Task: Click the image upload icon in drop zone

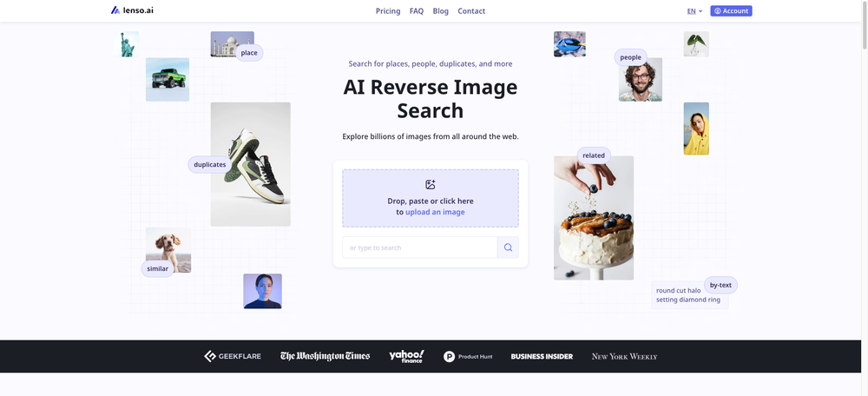Action: coord(430,184)
